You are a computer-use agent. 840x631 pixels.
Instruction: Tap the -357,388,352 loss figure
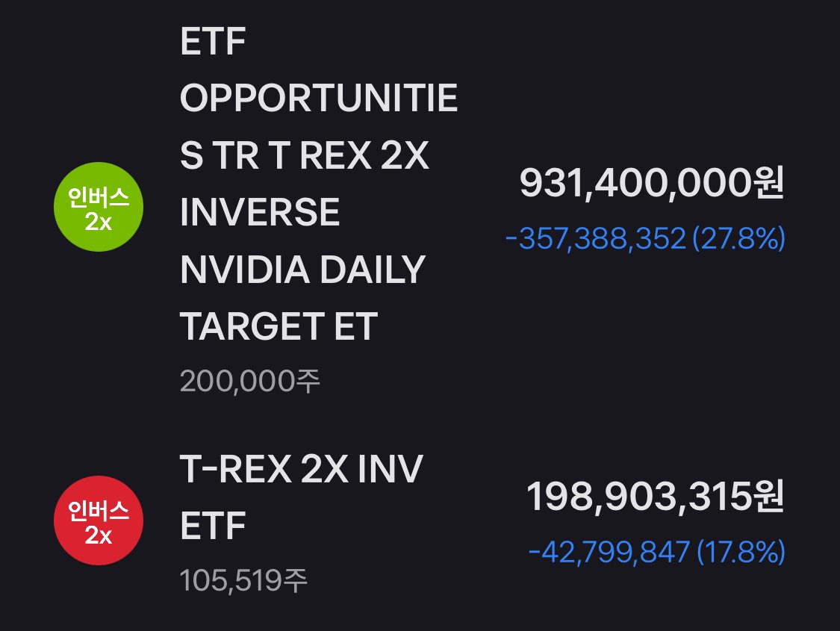point(595,239)
